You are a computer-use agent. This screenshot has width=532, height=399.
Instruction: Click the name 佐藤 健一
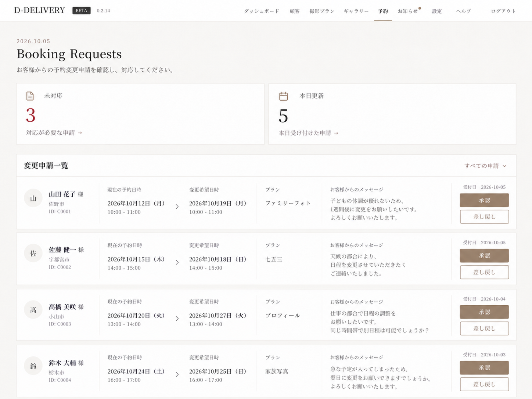coord(62,250)
